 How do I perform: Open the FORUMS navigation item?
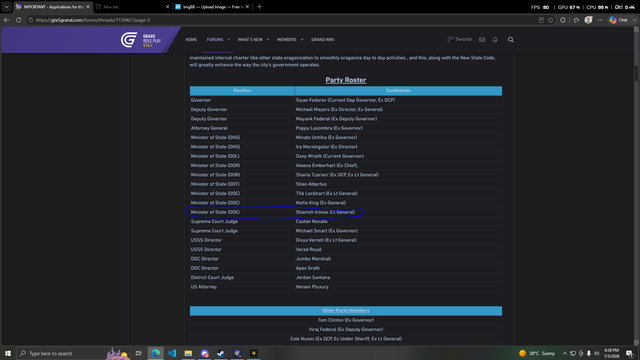click(215, 40)
